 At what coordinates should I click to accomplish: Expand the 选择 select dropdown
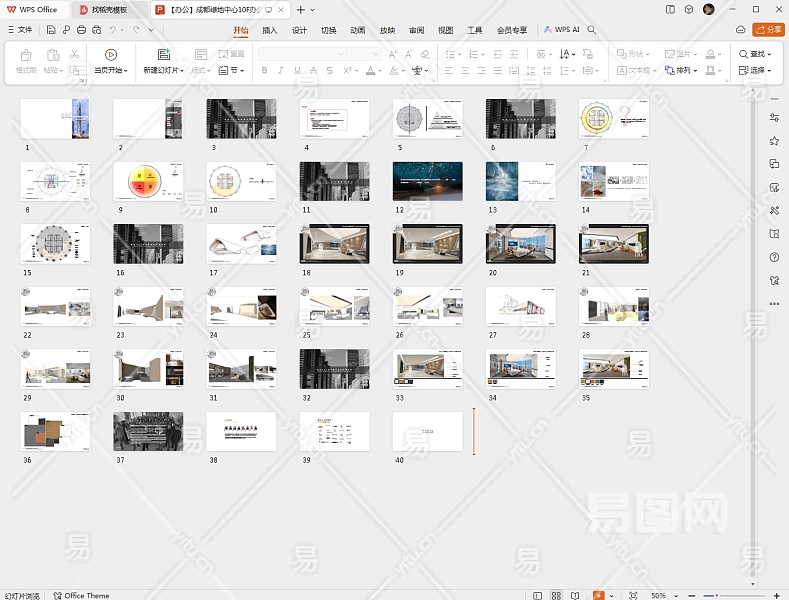pos(770,71)
